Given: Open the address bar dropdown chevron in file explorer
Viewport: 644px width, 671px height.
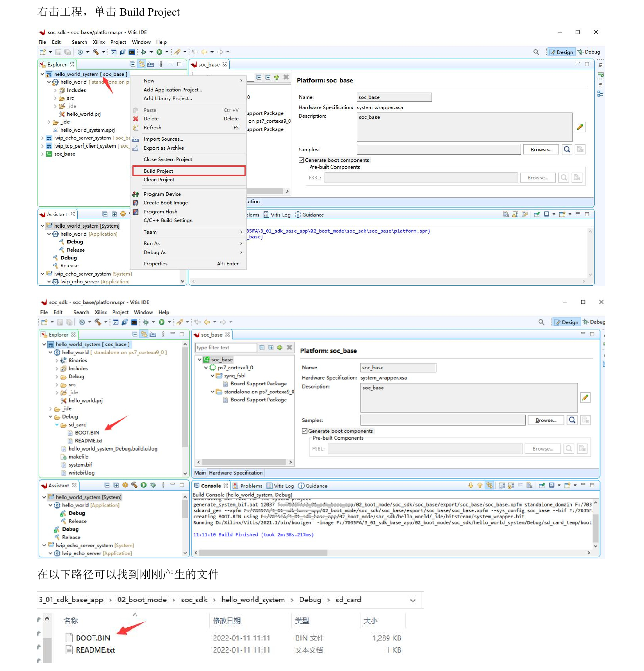Looking at the screenshot, I should [413, 600].
